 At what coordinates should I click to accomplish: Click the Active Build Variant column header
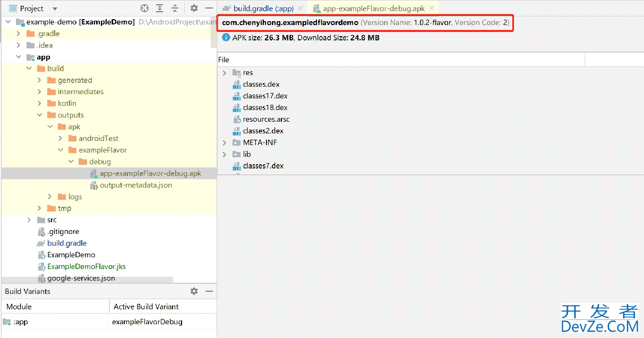point(162,307)
